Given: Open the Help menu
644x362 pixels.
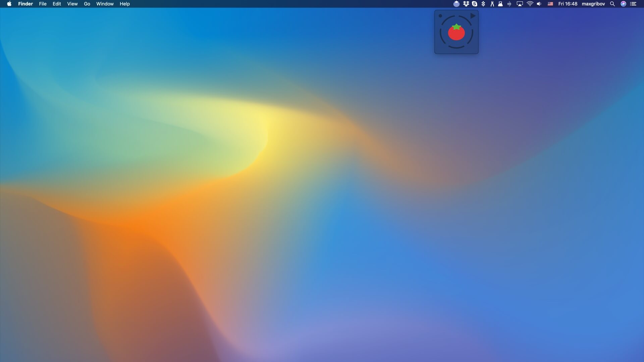Looking at the screenshot, I should 125,4.
